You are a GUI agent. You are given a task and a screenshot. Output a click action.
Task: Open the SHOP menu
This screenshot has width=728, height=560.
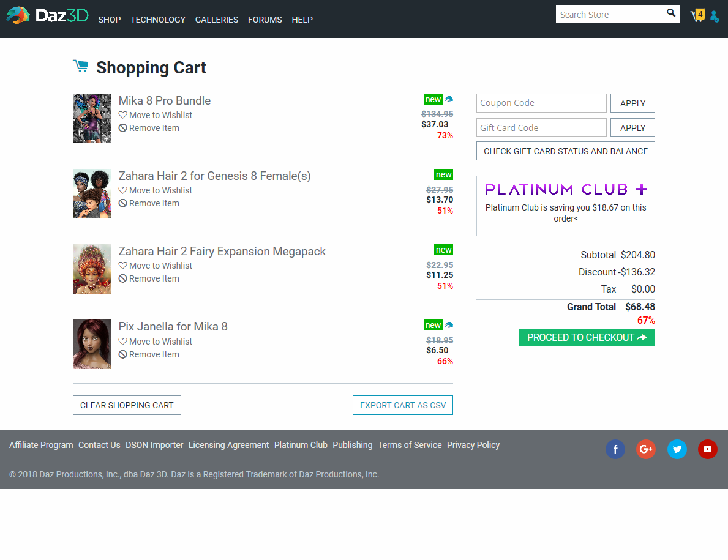point(109,20)
